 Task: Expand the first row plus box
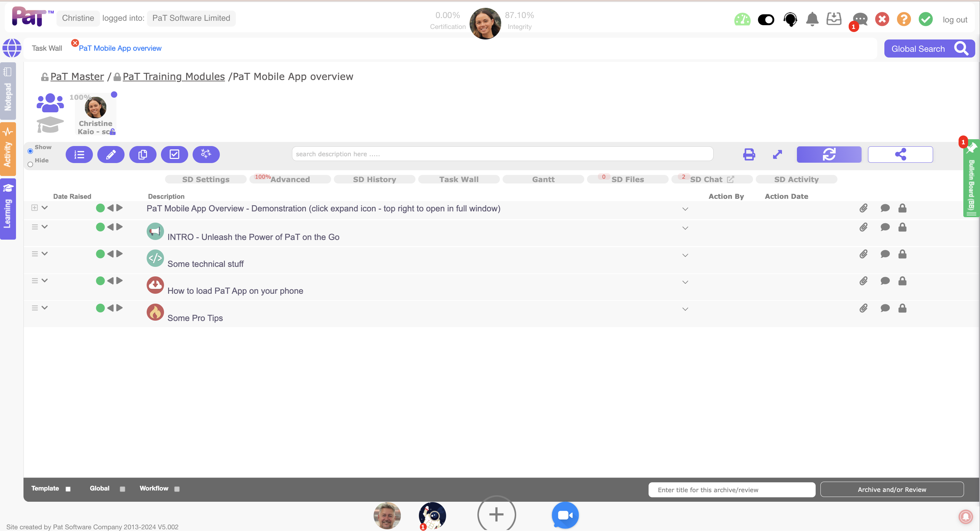pyautogui.click(x=35, y=207)
